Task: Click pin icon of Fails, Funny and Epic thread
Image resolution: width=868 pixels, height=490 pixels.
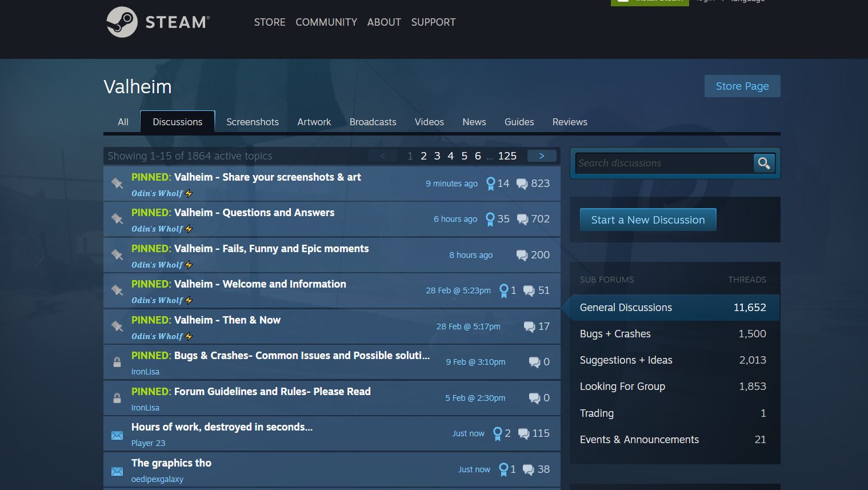Action: pos(117,254)
